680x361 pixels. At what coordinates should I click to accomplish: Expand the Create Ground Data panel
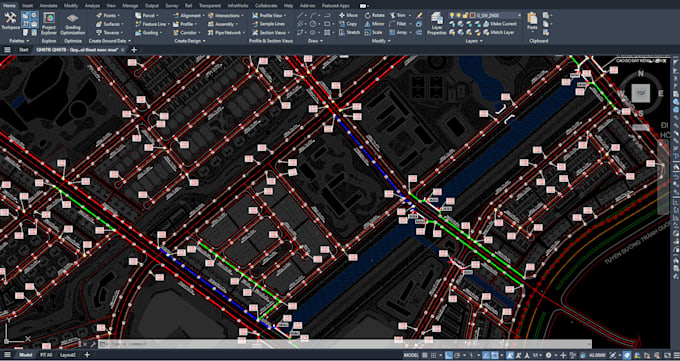110,41
